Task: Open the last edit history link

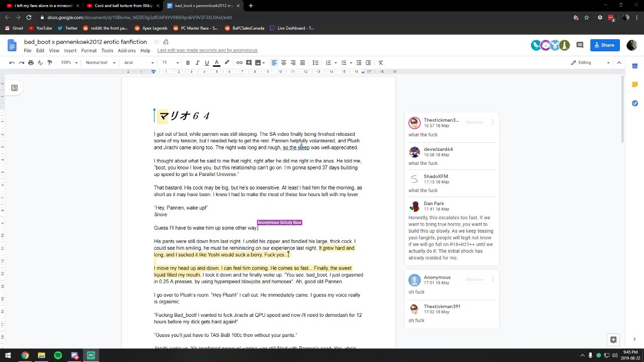Action: (x=207, y=51)
